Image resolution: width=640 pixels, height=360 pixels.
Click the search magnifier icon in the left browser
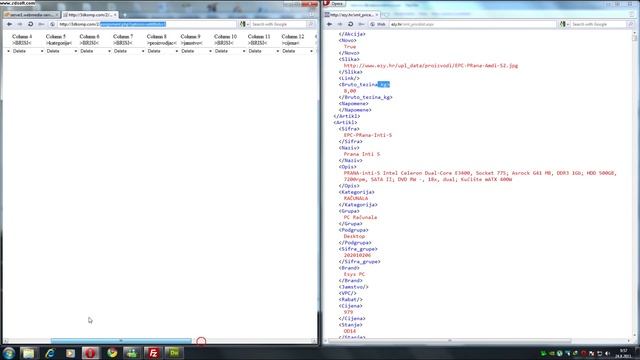[x=311, y=24]
